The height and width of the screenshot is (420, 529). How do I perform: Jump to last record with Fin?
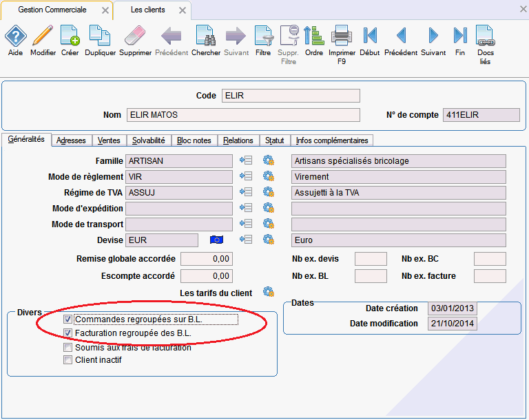pos(460,36)
